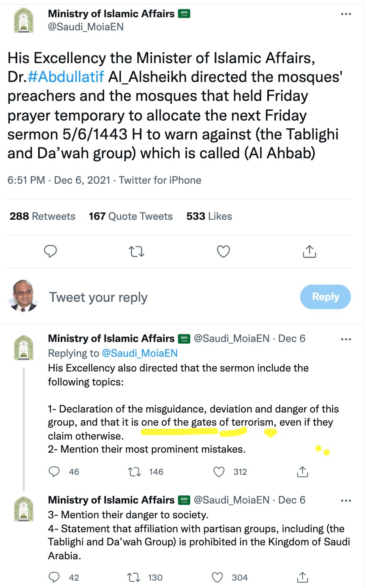This screenshot has height=588, width=369.
Task: Share the last reply with 304 likes
Action: point(302,578)
